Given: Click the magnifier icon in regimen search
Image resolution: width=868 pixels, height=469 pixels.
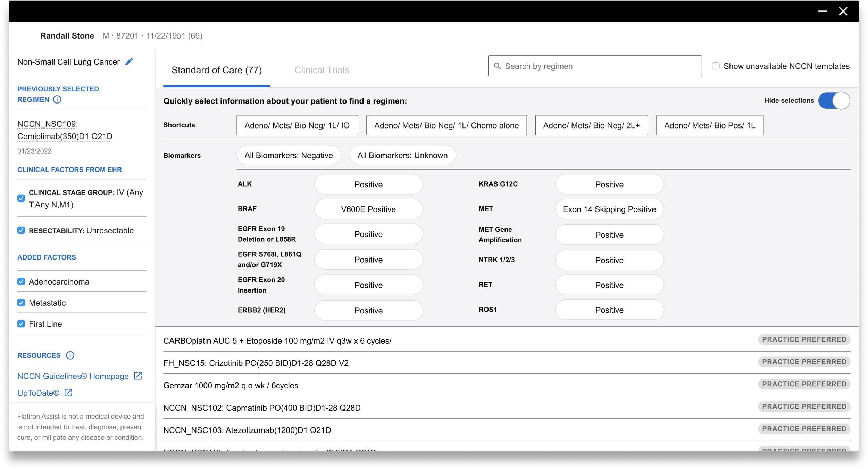Looking at the screenshot, I should (497, 66).
